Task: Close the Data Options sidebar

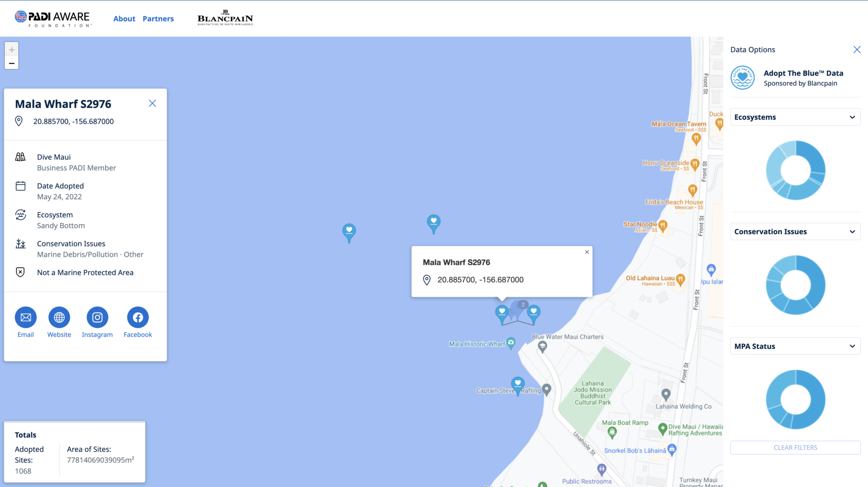Action: coord(857,50)
